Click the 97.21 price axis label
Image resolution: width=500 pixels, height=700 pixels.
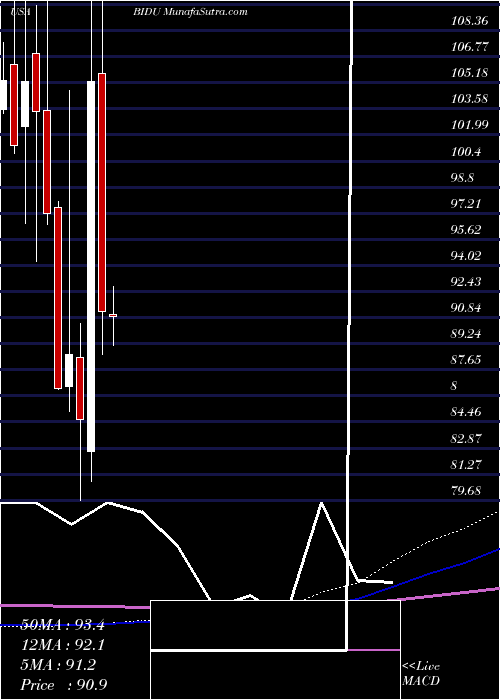pos(467,204)
